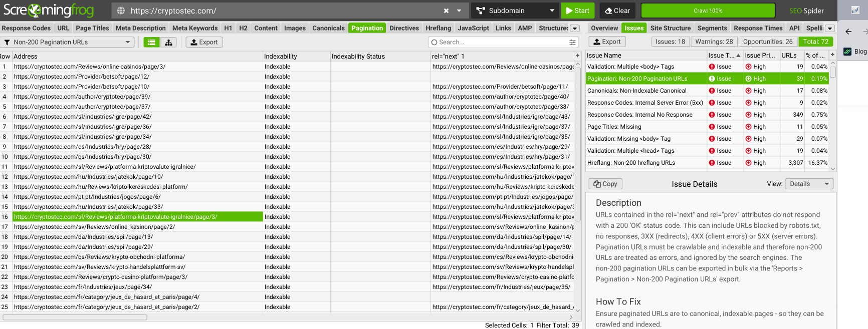This screenshot has height=329, width=868.
Task: Click High priority icon in Multiple body Tags row
Action: (x=748, y=67)
